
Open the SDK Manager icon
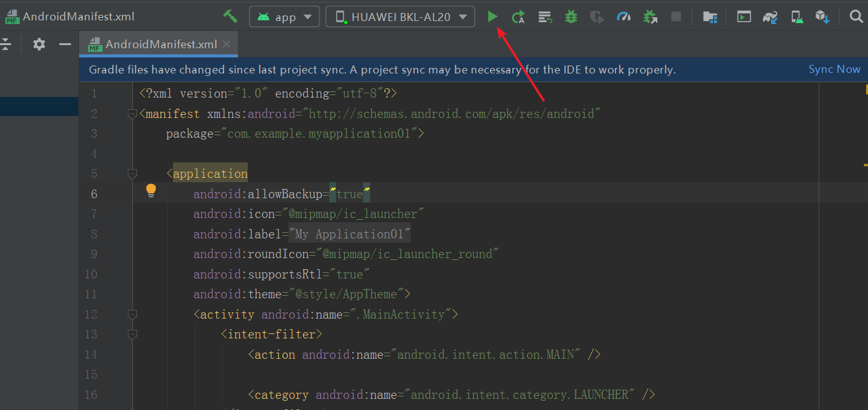click(x=822, y=17)
